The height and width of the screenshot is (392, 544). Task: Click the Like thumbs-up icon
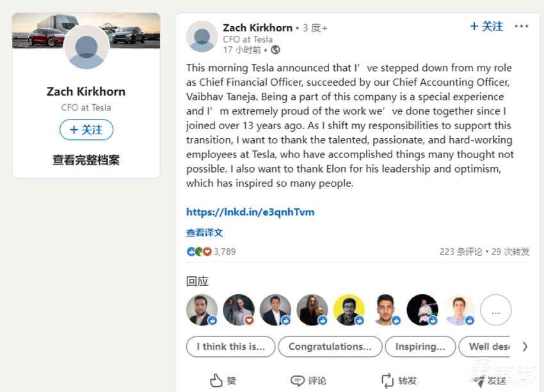[x=216, y=380]
